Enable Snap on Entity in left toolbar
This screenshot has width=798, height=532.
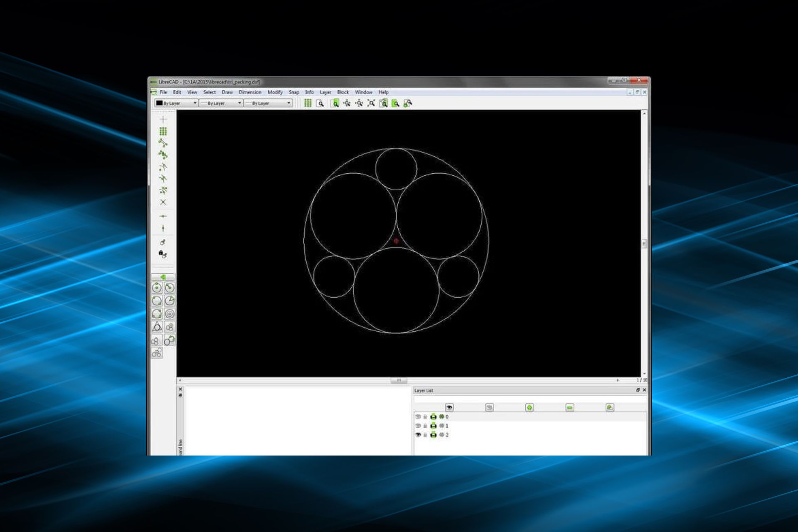(163, 155)
